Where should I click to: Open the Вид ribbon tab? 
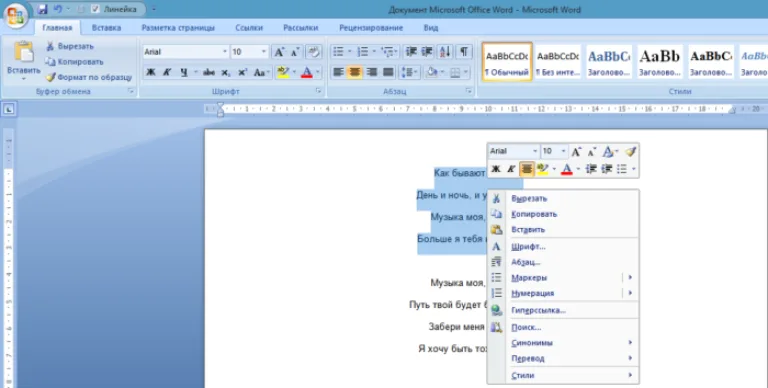click(x=431, y=28)
